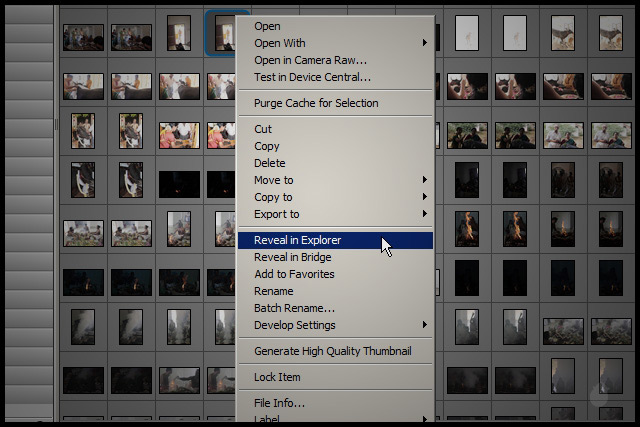640x427 pixels.
Task: Expand the Develop Settings submenu
Action: tap(295, 325)
